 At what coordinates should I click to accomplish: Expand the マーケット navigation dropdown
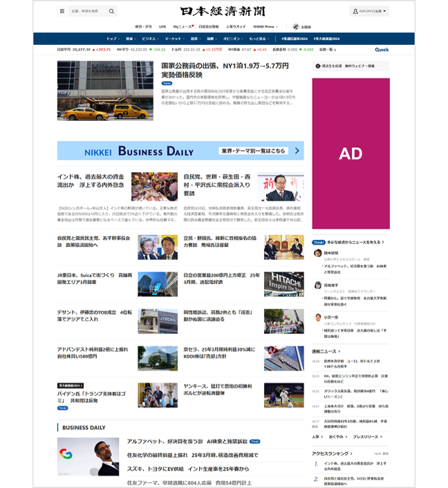click(x=175, y=39)
